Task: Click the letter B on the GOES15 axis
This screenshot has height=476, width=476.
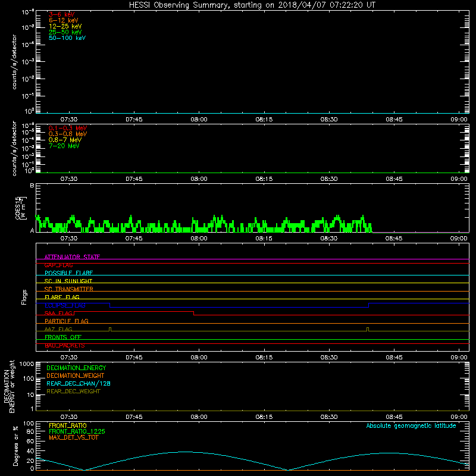Action: pos(32,185)
